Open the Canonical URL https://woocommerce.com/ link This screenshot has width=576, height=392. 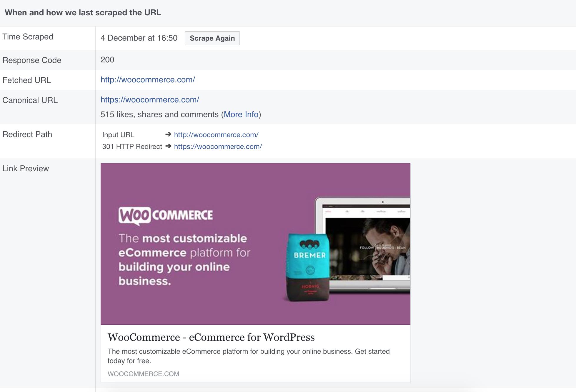coord(150,100)
